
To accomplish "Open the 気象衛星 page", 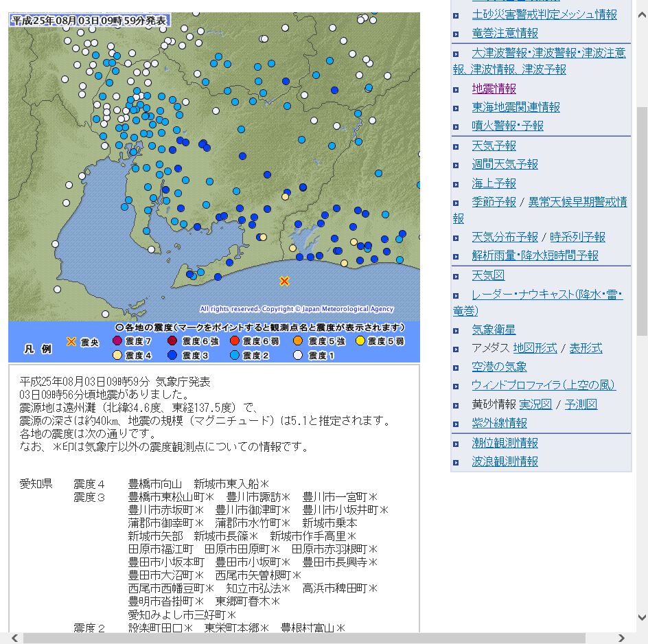I will coord(494,330).
